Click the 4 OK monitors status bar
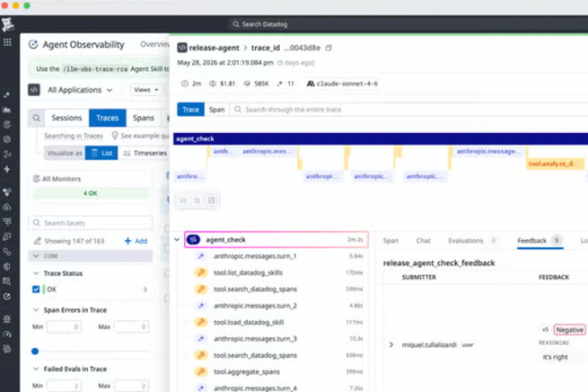The height and width of the screenshot is (392, 588). [90, 194]
